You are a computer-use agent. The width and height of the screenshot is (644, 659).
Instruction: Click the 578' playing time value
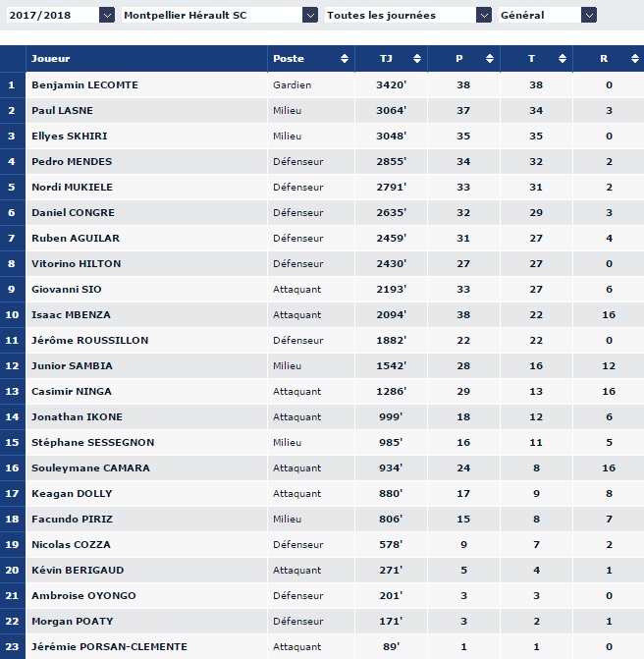coord(391,545)
